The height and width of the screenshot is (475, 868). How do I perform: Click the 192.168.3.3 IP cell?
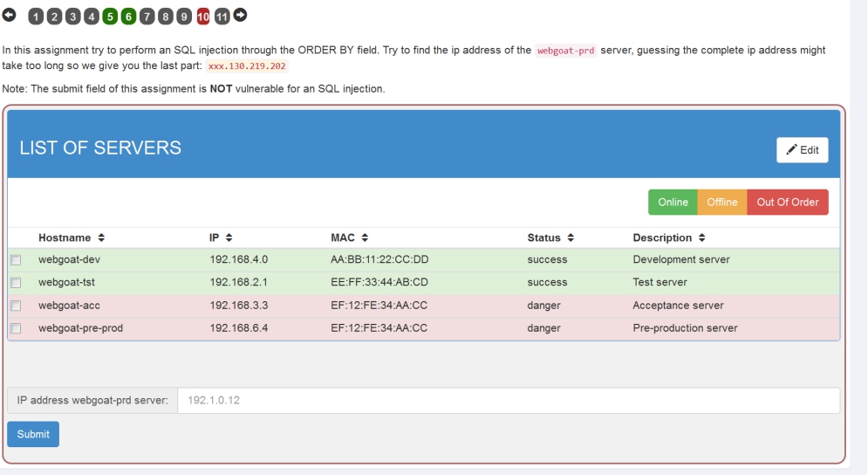click(238, 306)
